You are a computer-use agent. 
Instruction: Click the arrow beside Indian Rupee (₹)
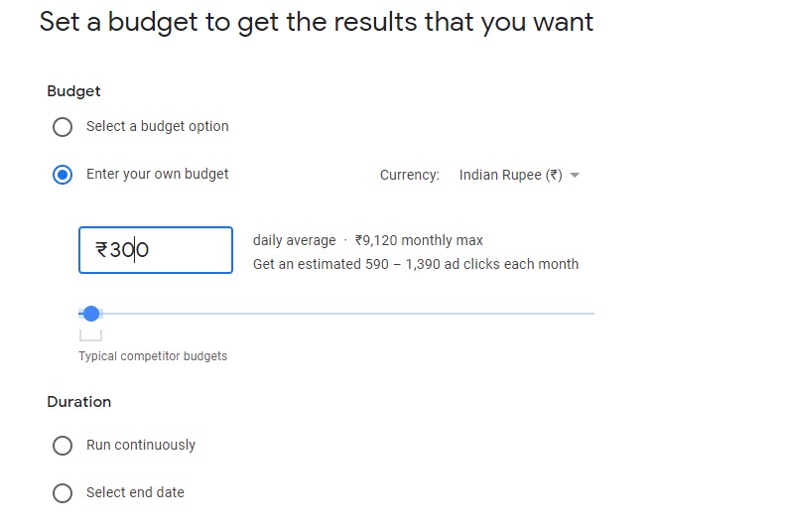point(576,176)
